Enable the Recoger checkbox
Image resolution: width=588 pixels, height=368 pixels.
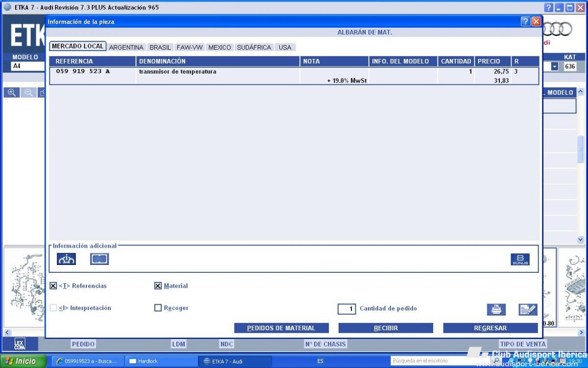point(158,308)
